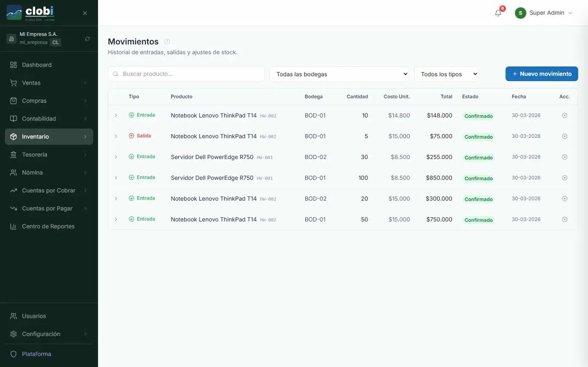Viewport: 588px width, 367px height.
Task: Open the Todos los tipos filter
Action: pyautogui.click(x=446, y=74)
